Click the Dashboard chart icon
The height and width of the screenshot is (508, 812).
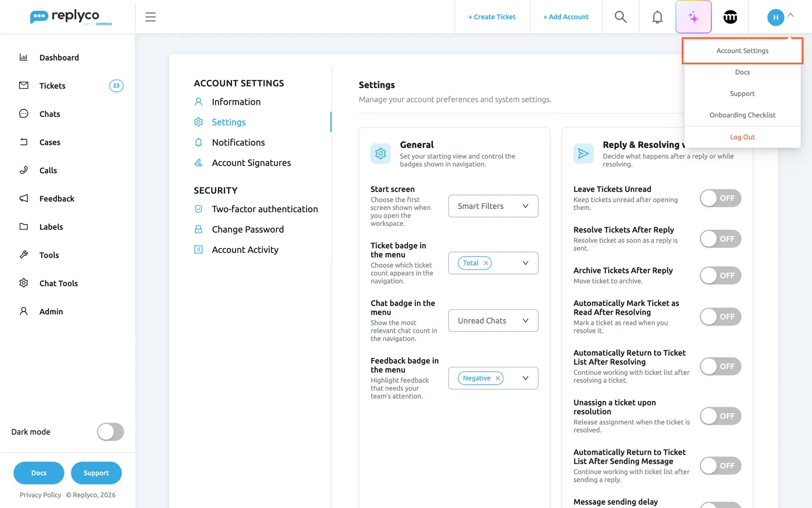tap(23, 57)
